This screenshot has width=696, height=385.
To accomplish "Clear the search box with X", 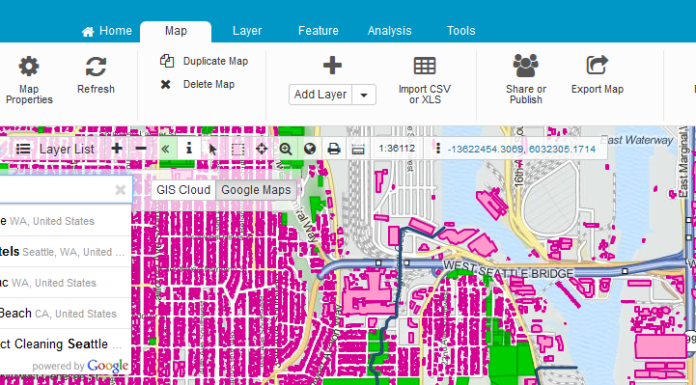I will click(120, 190).
